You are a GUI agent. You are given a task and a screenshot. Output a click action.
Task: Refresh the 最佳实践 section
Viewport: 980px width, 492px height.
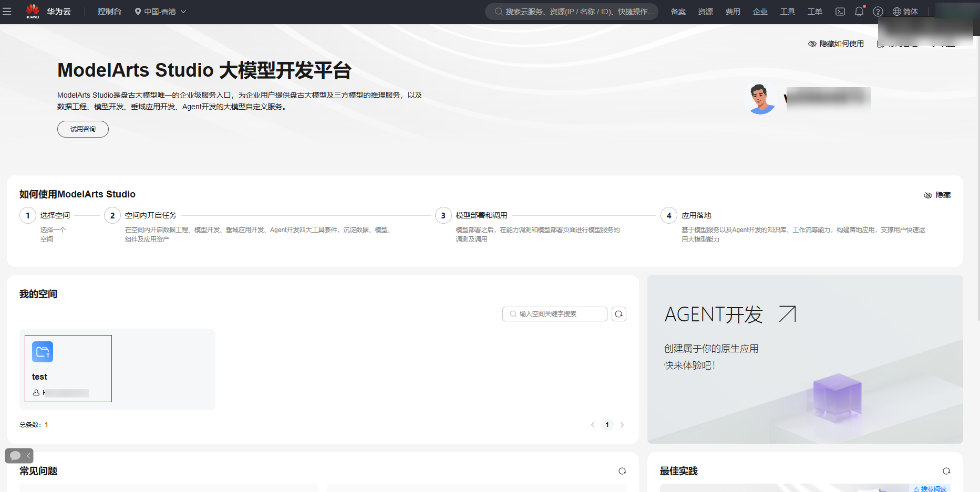(946, 471)
